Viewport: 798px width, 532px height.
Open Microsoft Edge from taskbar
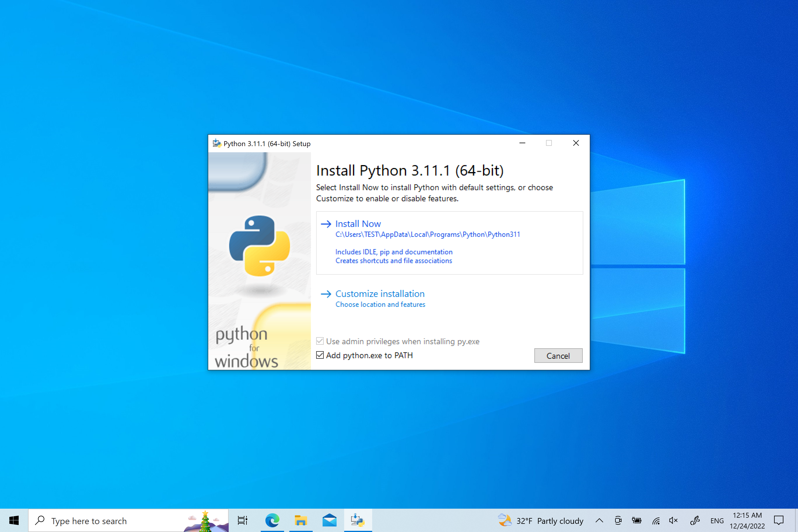272,520
